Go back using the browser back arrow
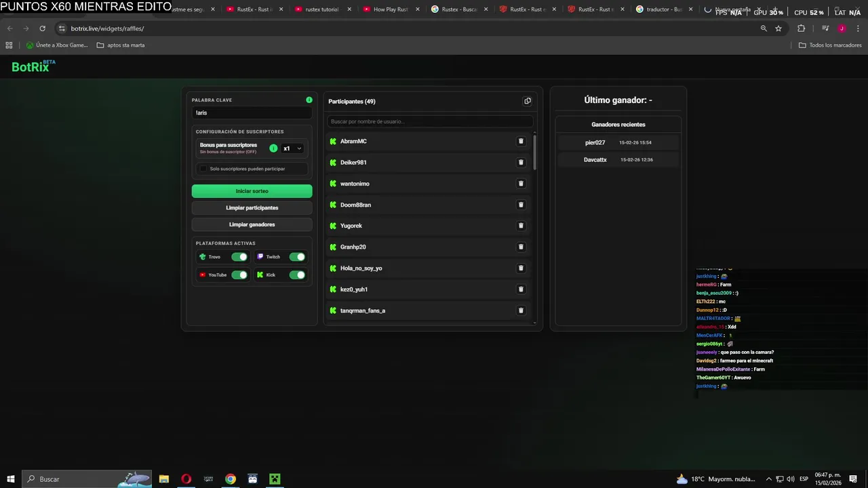868x488 pixels. (x=9, y=28)
